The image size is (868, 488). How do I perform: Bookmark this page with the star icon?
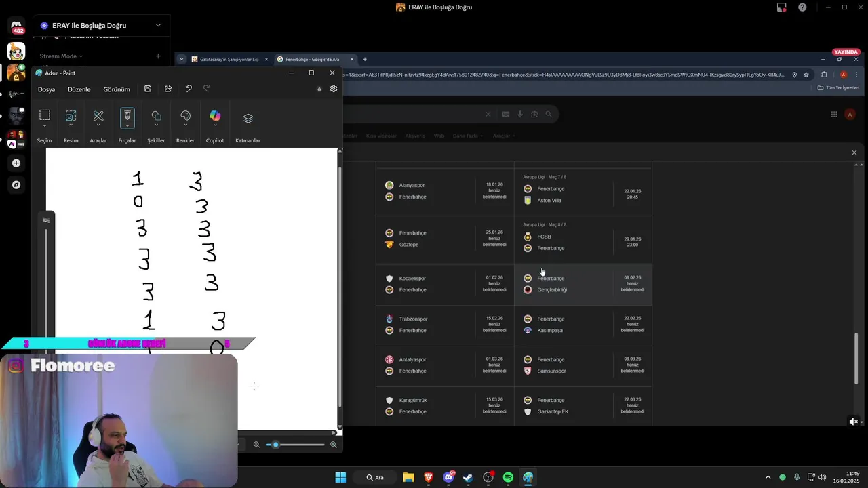[x=806, y=75]
